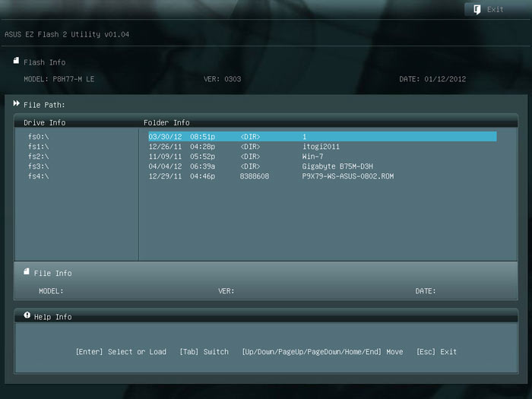Viewport: 532px width, 399px height.
Task: Click the [Esc] Exit hint
Action: coord(436,352)
